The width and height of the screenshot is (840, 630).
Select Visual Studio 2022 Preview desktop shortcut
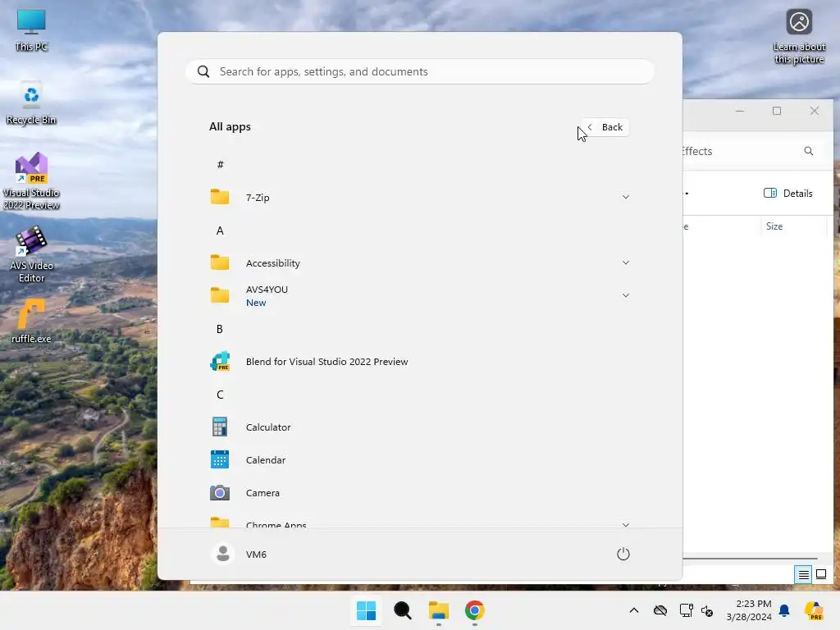point(31,181)
